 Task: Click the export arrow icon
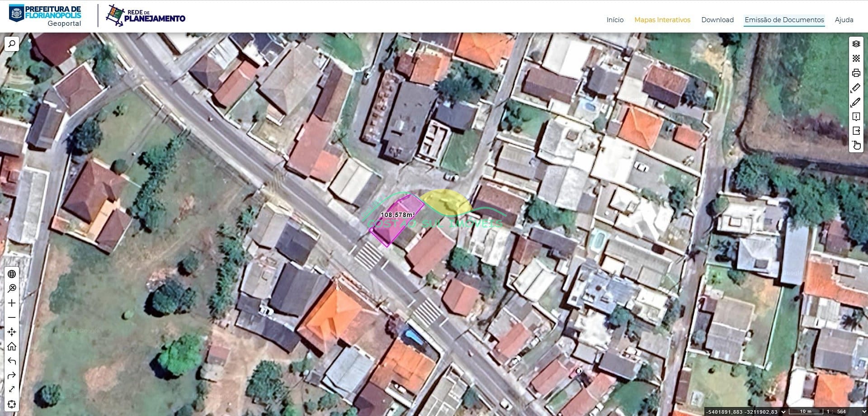pyautogui.click(x=856, y=131)
